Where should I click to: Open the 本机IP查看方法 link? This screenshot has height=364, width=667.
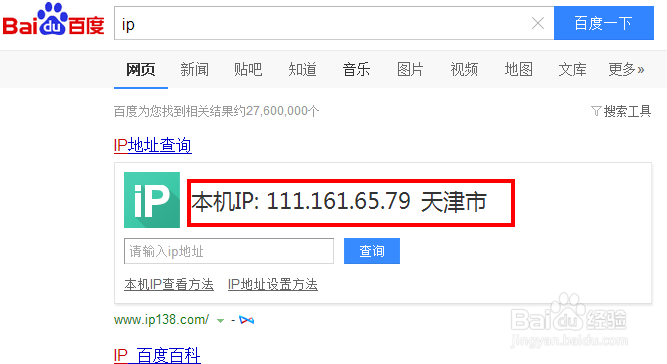tap(169, 284)
